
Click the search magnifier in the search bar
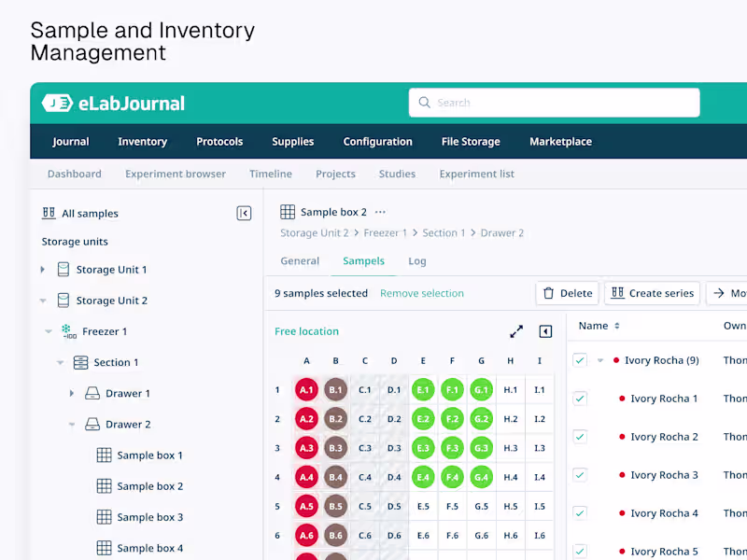pos(425,103)
